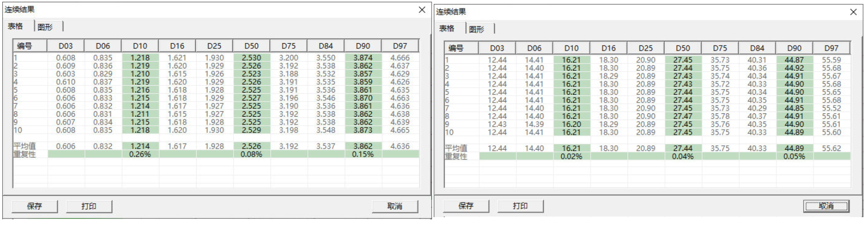Click D50 column header in left table

point(251,46)
